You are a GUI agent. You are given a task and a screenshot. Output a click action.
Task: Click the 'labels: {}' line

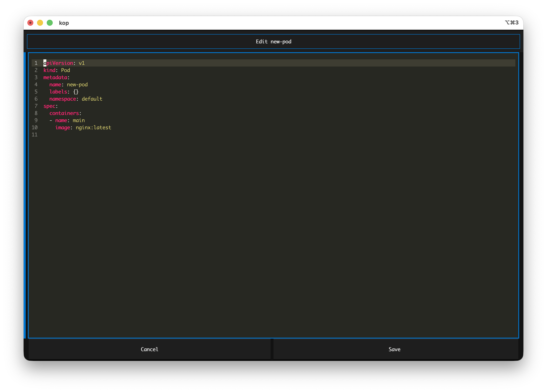click(x=64, y=92)
